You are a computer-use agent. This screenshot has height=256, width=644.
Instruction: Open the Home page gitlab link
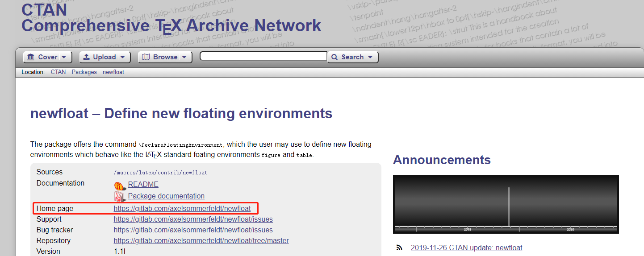[x=182, y=208]
